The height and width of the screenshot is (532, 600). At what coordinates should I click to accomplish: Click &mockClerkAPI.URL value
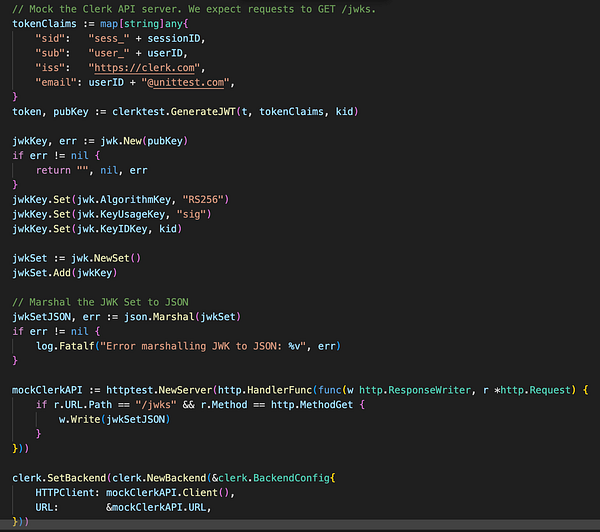[x=156, y=507]
